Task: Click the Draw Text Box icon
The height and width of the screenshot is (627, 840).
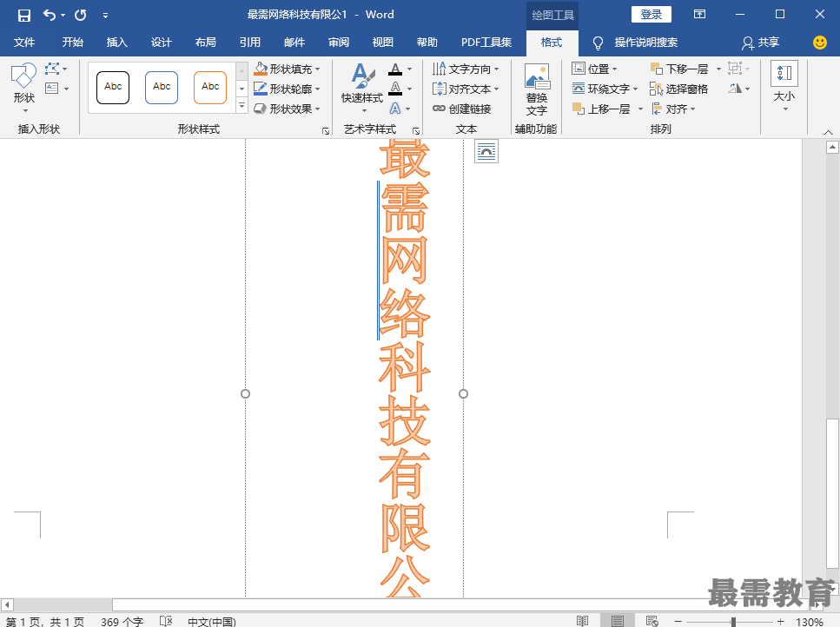Action: [52, 89]
